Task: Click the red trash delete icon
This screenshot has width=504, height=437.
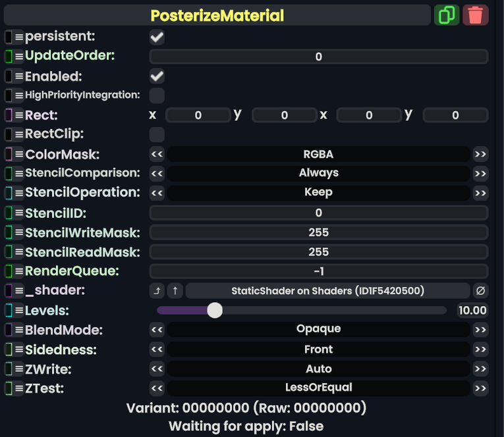Action: pos(476,15)
